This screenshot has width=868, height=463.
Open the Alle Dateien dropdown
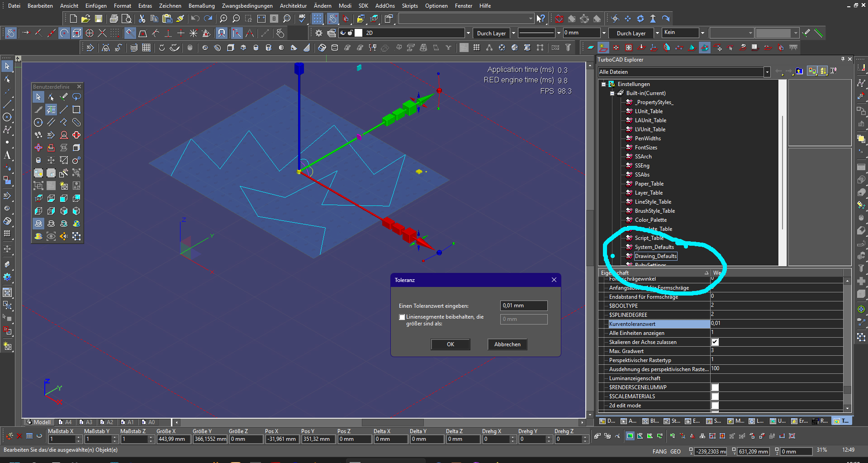tap(767, 72)
